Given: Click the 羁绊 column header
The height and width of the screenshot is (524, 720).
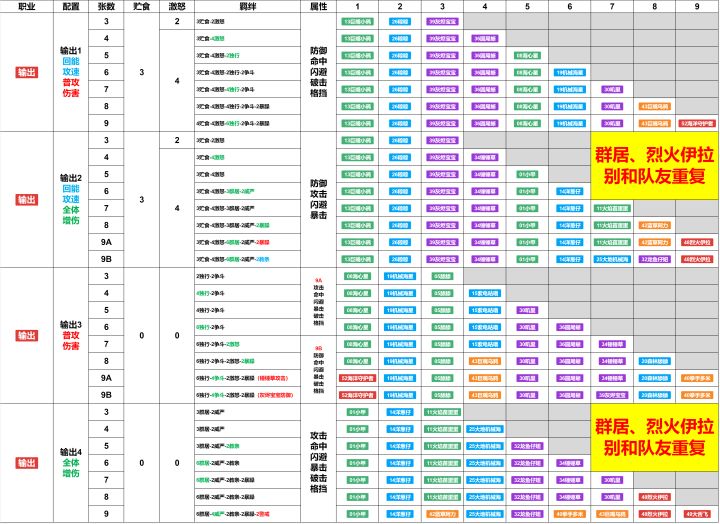Looking at the screenshot, I should 248,6.
